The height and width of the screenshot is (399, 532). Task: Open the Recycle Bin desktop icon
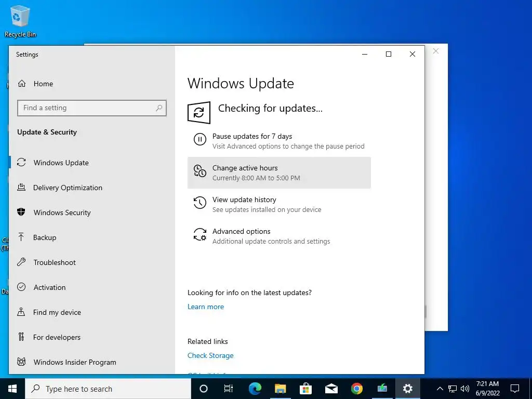[20, 21]
